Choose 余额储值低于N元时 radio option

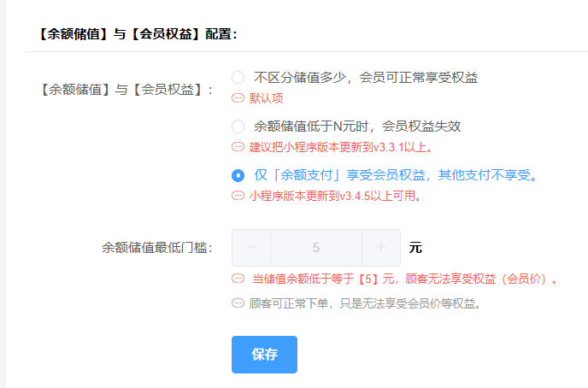pyautogui.click(x=238, y=126)
